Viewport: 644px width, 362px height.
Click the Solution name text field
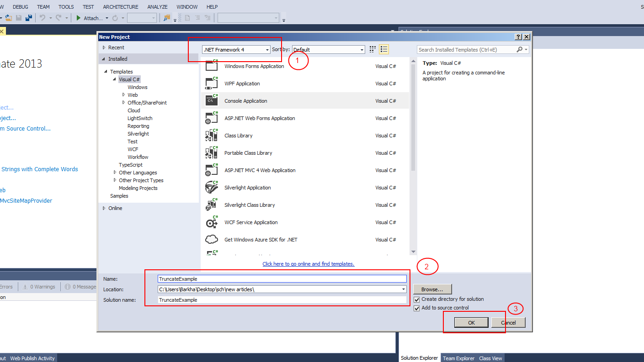(x=282, y=300)
